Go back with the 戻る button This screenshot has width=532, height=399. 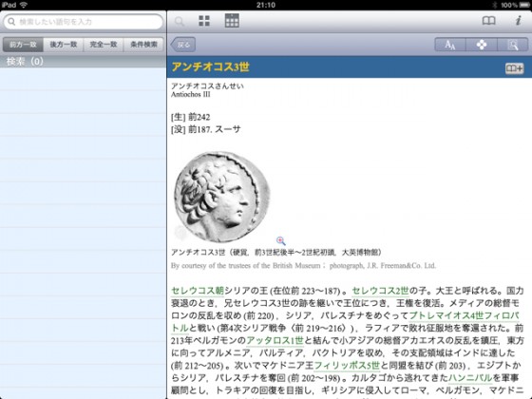182,45
